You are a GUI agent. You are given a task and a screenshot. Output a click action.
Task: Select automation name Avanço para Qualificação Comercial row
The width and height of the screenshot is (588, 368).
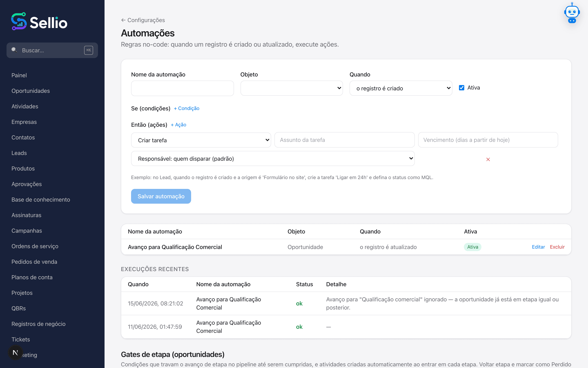tap(175, 247)
